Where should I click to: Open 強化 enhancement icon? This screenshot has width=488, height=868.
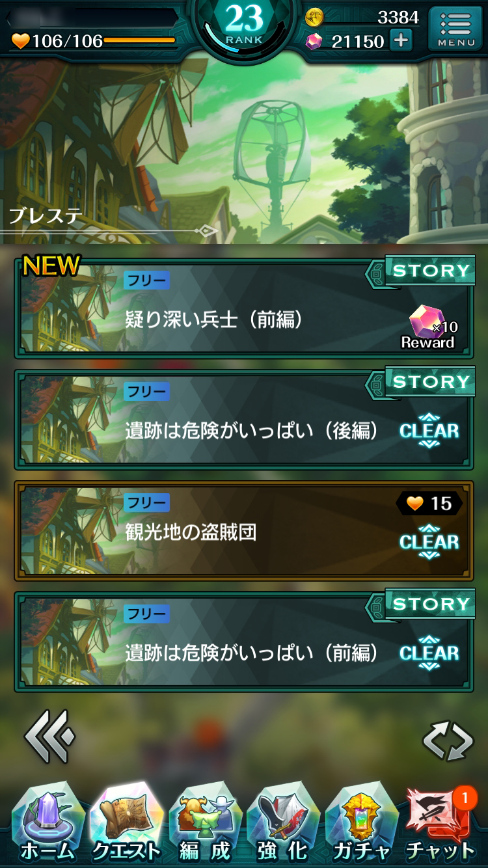pyautogui.click(x=283, y=823)
